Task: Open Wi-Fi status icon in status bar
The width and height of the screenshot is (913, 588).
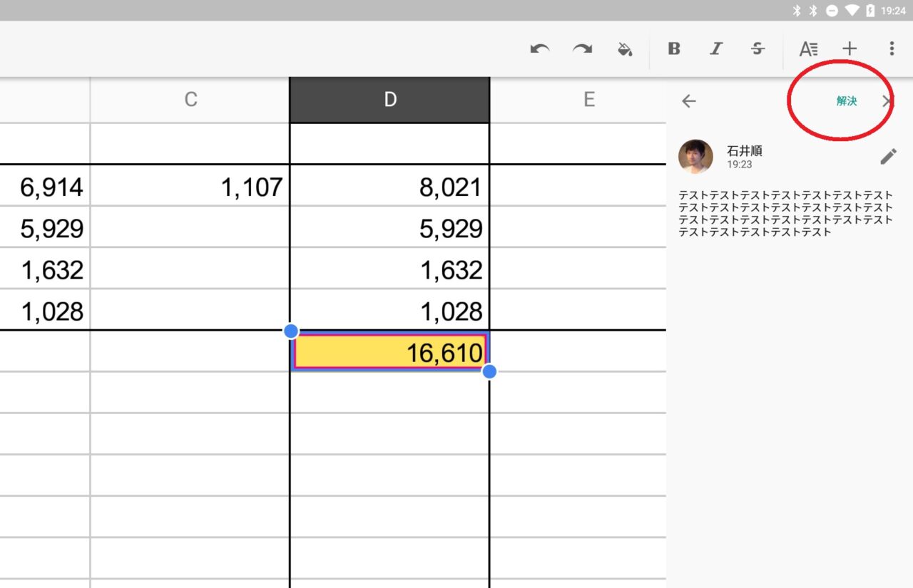Action: coord(851,11)
